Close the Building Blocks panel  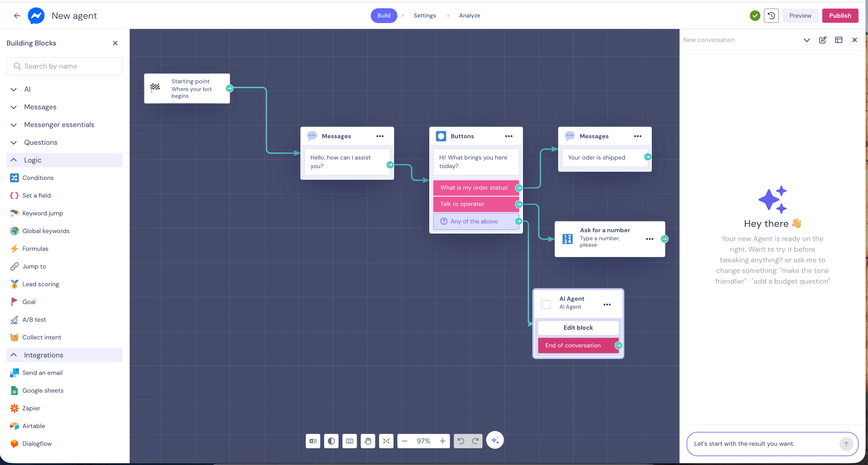(115, 43)
